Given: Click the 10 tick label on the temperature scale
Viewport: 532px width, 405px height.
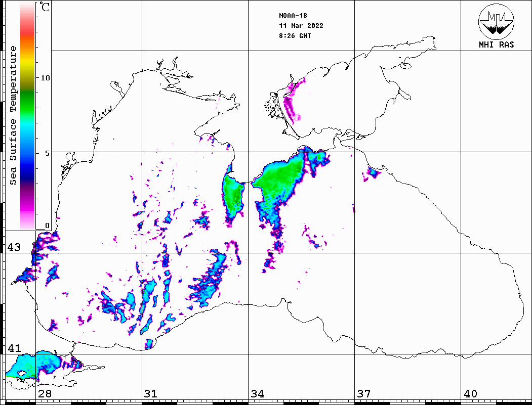Looking at the screenshot, I should pyautogui.click(x=46, y=78).
